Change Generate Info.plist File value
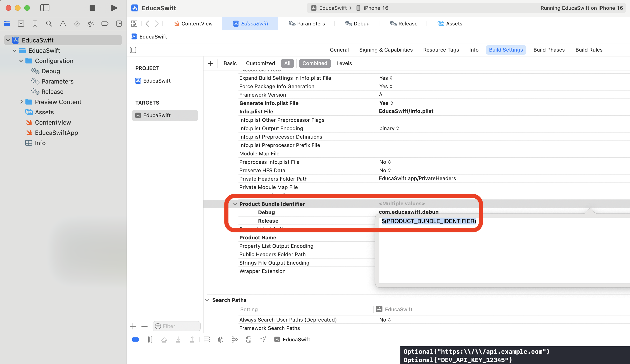 coord(386,103)
